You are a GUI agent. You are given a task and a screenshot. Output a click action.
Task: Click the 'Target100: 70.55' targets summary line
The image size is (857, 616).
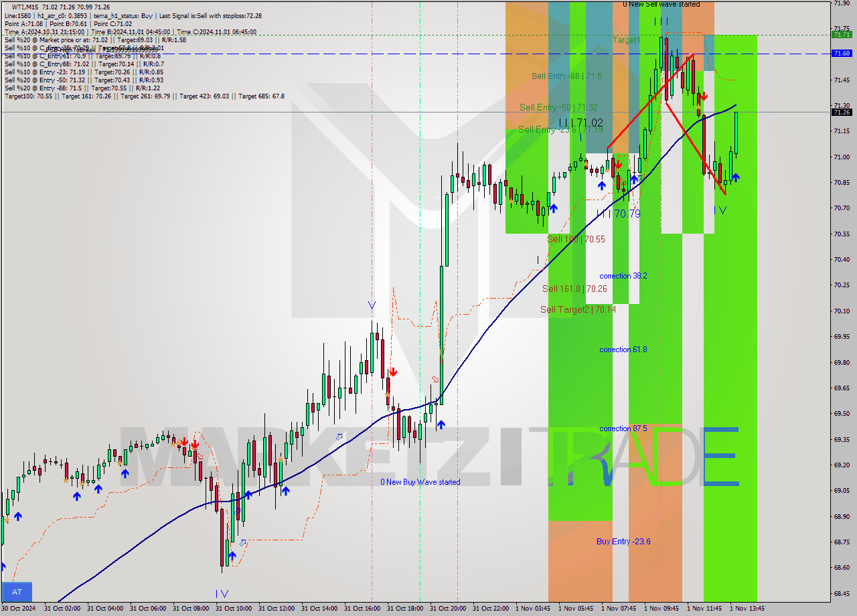pyautogui.click(x=144, y=96)
